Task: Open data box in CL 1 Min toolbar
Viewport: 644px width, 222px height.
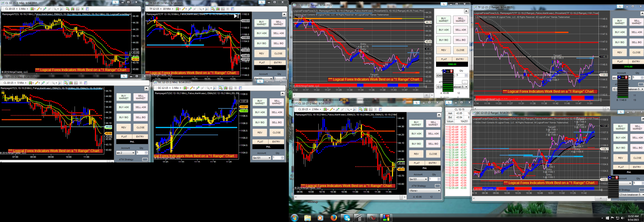Action: 62,9
